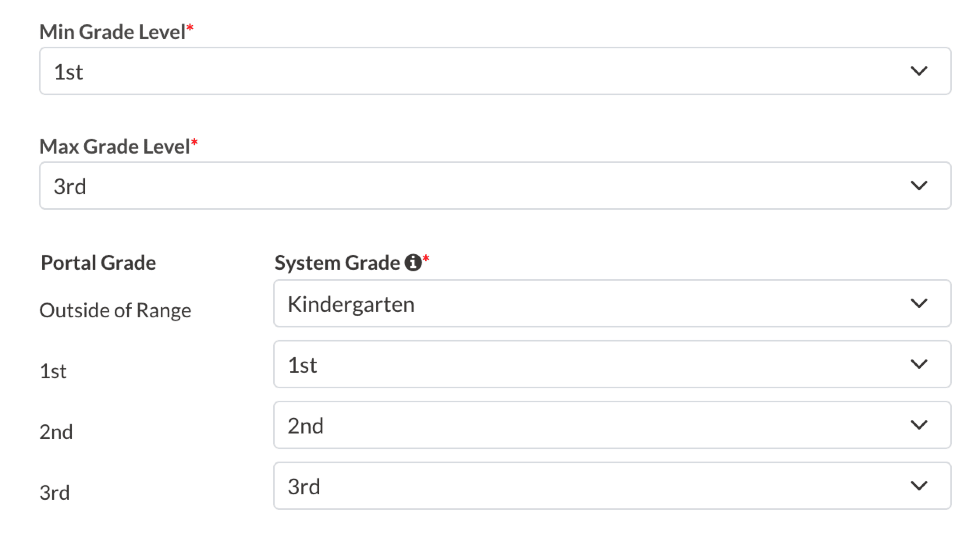Click the Portal Grade column header
Screen dimensions: 980x552
pyautogui.click(x=98, y=263)
